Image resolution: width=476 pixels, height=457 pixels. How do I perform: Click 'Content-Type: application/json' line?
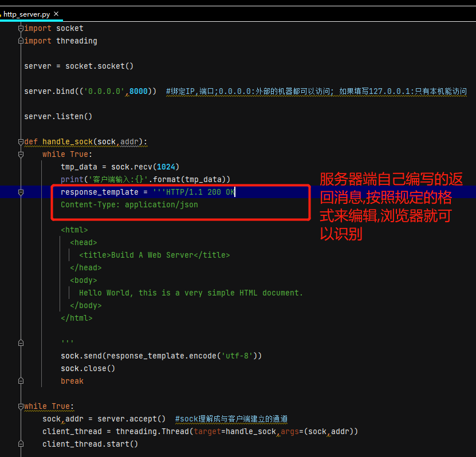point(129,205)
